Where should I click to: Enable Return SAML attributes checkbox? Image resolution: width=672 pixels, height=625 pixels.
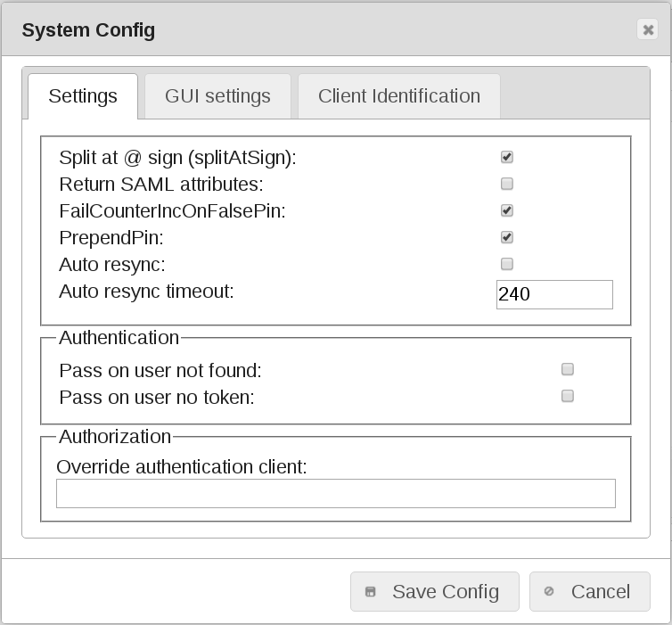(507, 184)
